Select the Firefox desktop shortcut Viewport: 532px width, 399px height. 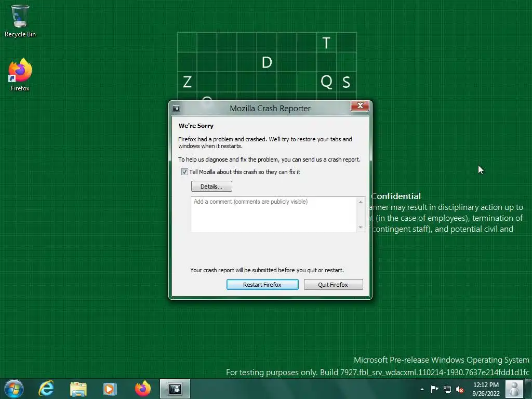point(20,75)
